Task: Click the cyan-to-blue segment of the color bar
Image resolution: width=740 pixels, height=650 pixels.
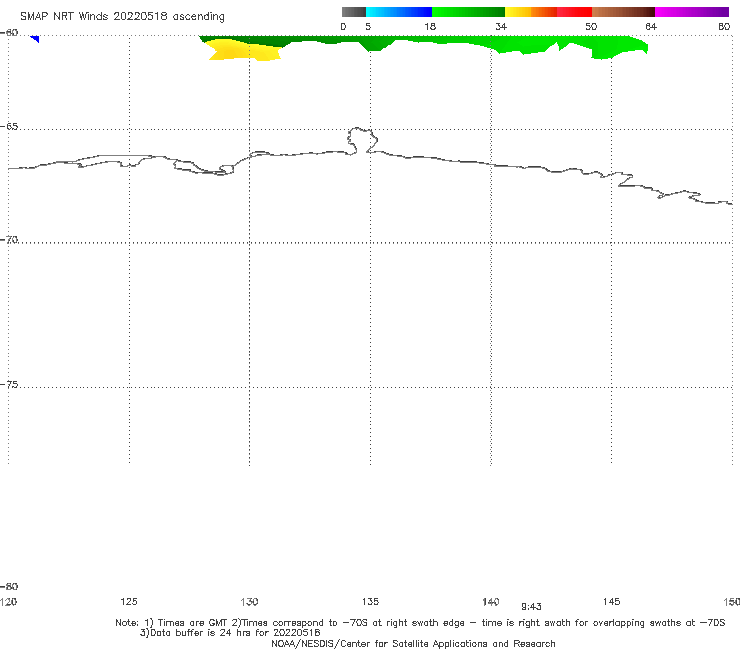Action: [x=398, y=12]
